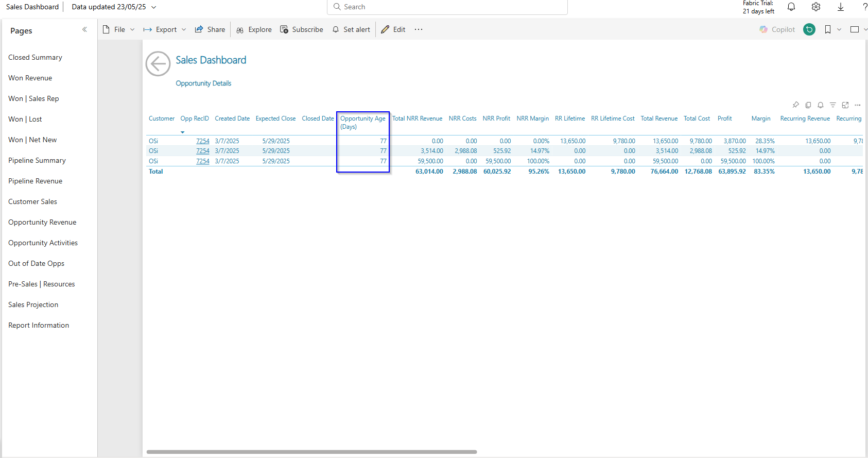
Task: Sort by the Total Revenue header
Action: [659, 118]
